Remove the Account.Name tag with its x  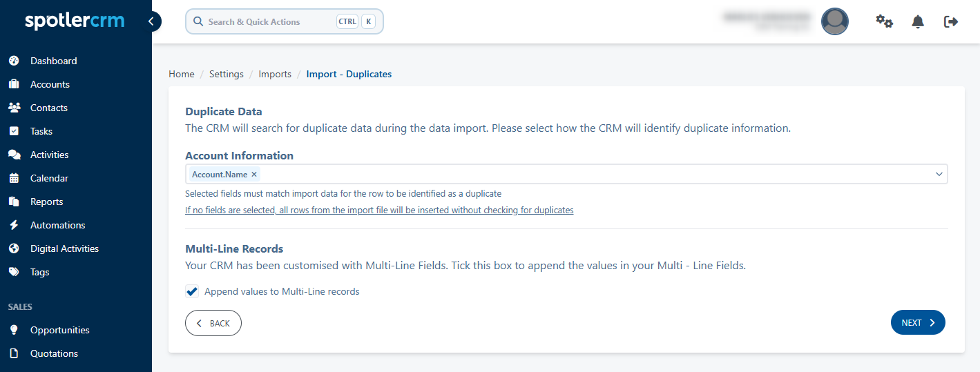pos(254,175)
